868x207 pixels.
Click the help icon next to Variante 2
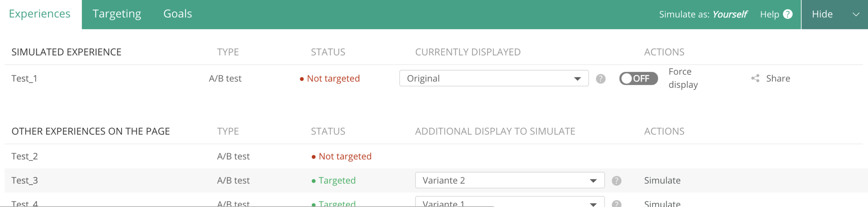tap(616, 181)
